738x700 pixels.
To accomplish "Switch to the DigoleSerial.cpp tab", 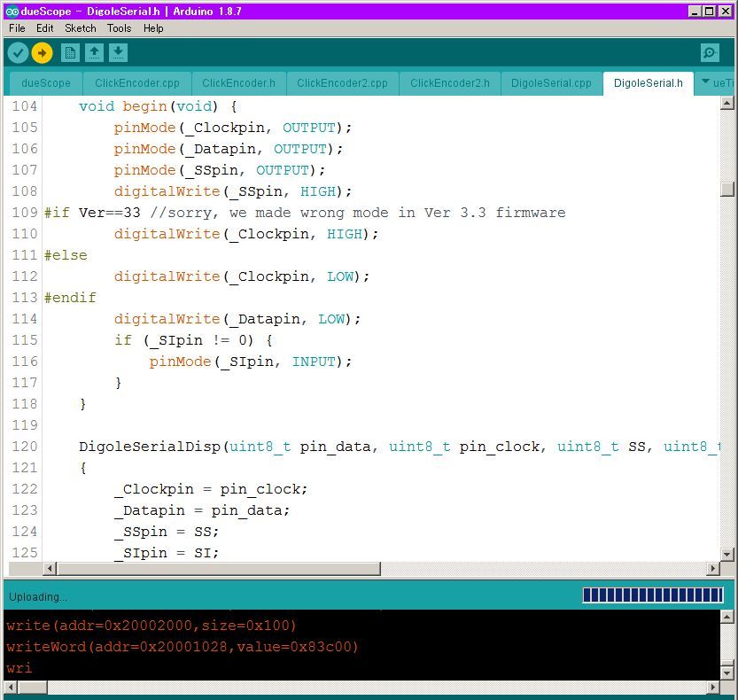I will [551, 83].
